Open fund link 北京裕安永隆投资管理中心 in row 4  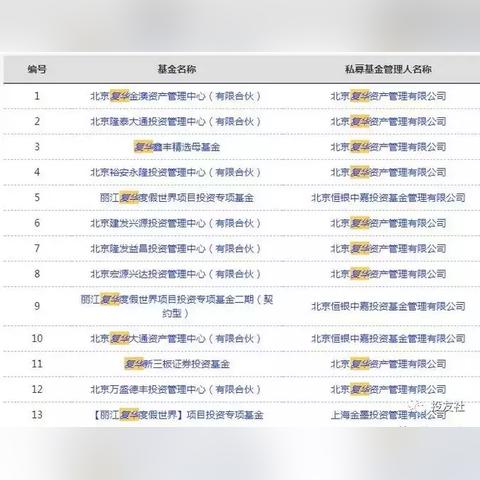pyautogui.click(x=176, y=172)
